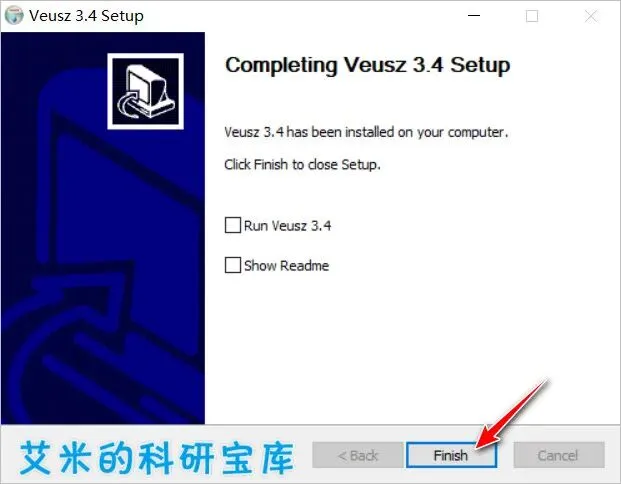This screenshot has height=484, width=621.
Task: Close the Veusz 3.4 Setup window
Action: click(591, 16)
